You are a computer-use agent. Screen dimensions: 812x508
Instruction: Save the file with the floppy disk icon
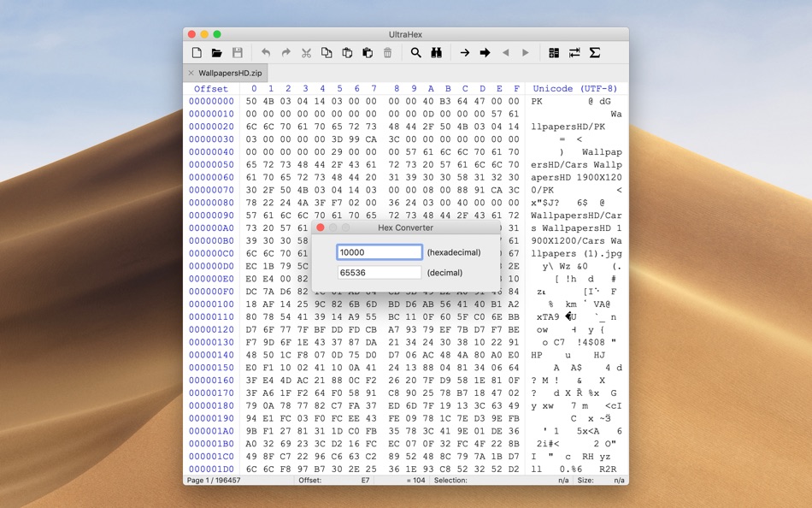(x=237, y=53)
